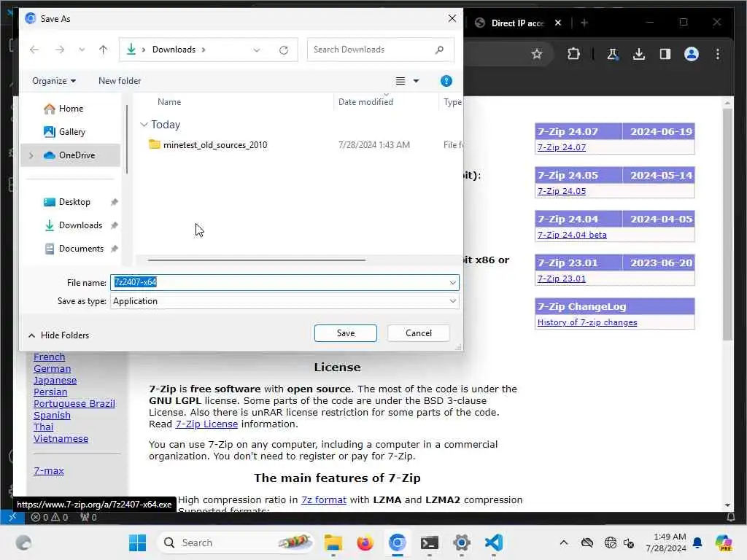This screenshot has height=560, width=747.
Task: Bookmark this page with the star icon
Action: point(537,54)
